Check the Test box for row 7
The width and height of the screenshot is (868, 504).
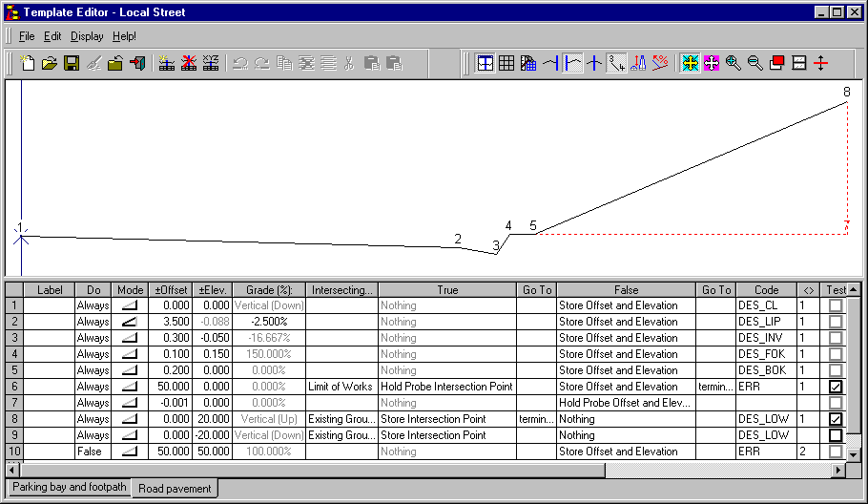pyautogui.click(x=836, y=403)
